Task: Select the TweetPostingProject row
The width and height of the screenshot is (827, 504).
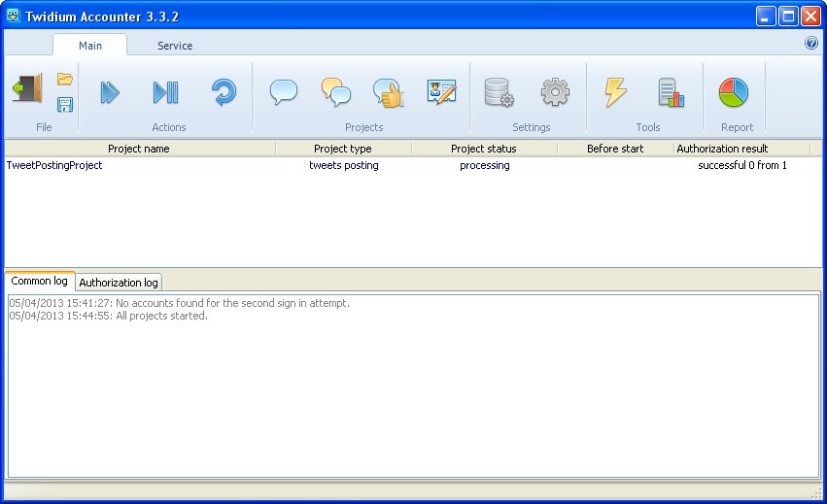Action: (413, 165)
